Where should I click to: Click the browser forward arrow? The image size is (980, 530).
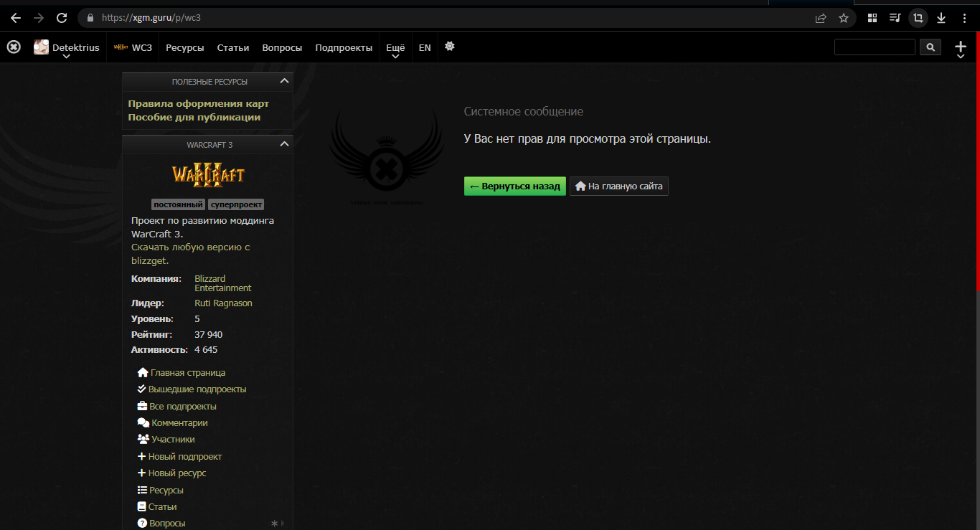39,18
